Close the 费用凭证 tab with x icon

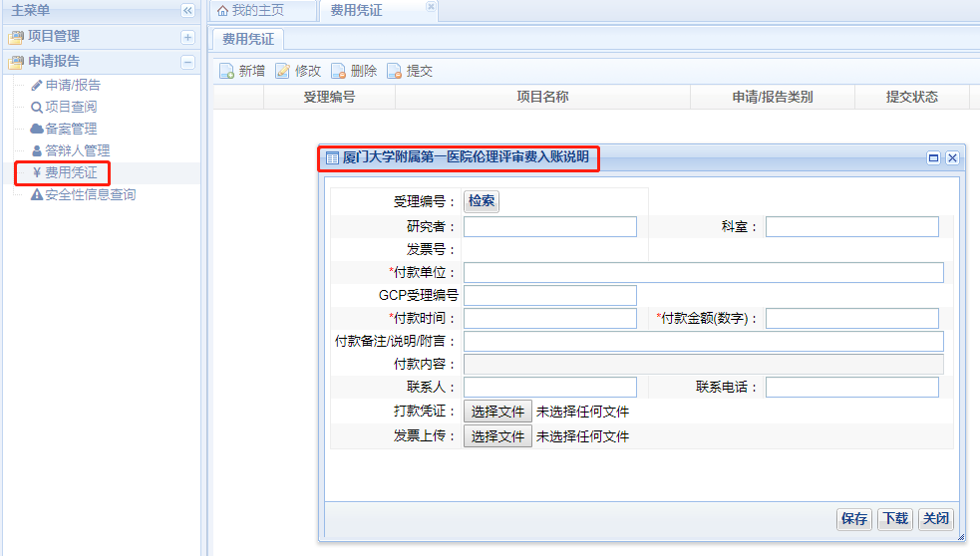coord(431,7)
